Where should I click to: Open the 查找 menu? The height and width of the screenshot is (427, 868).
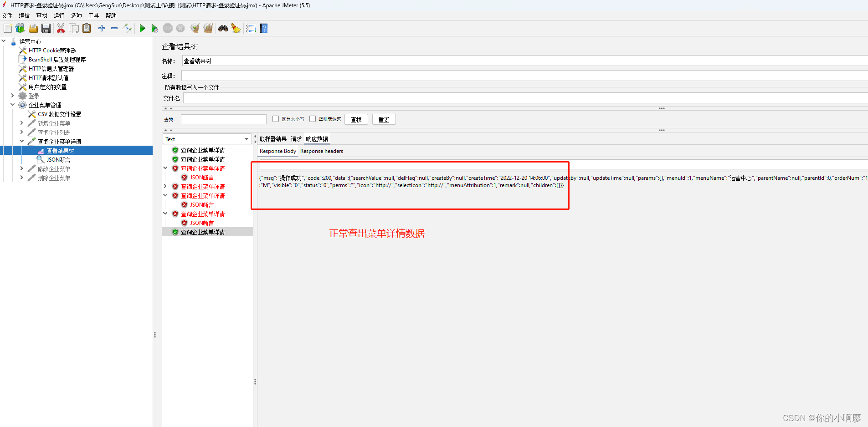tap(41, 15)
